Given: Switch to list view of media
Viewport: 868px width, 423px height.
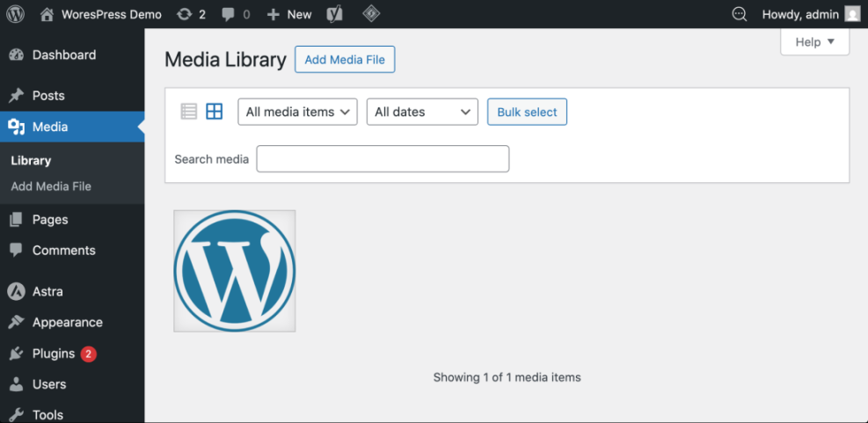Looking at the screenshot, I should (189, 112).
